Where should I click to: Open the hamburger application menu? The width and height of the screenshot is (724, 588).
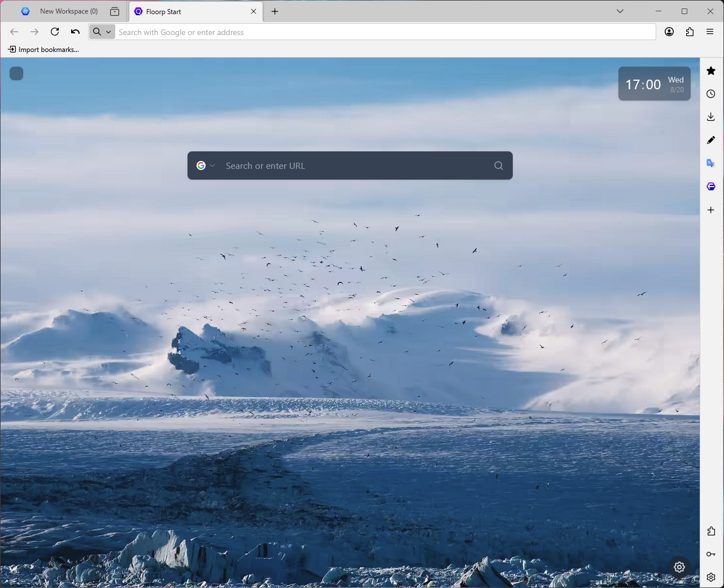coord(710,32)
